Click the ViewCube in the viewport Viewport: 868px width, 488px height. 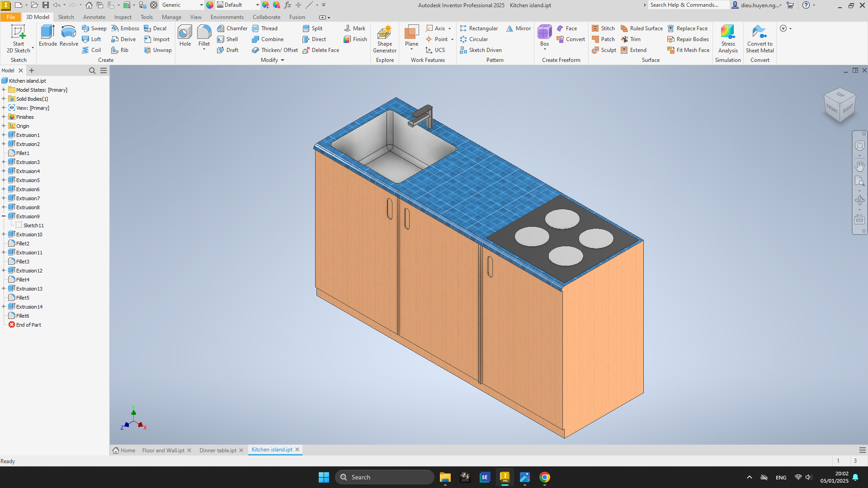click(x=840, y=105)
